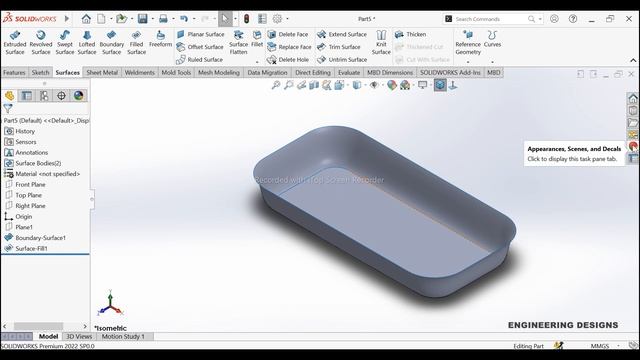
Task: Select the Freeform tool
Action: [160, 39]
